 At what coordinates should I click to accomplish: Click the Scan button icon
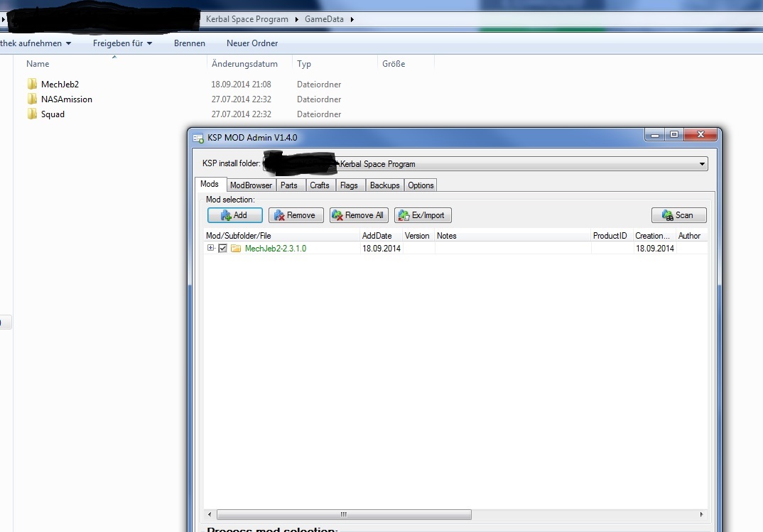[667, 215]
